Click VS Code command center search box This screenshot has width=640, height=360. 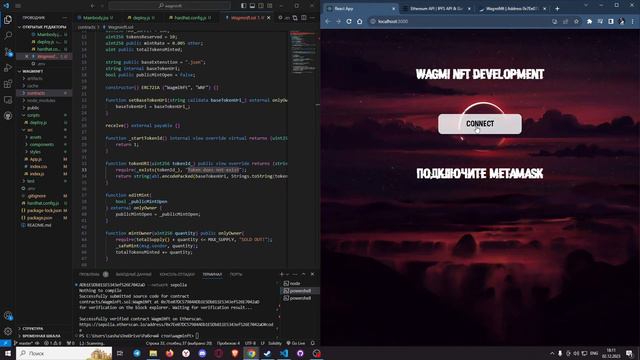click(169, 6)
